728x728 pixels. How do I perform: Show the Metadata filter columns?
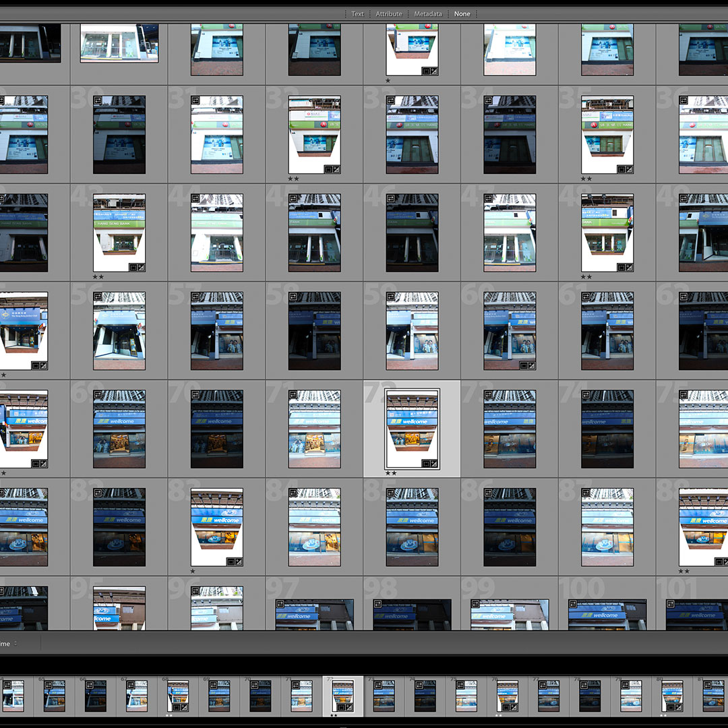point(428,13)
